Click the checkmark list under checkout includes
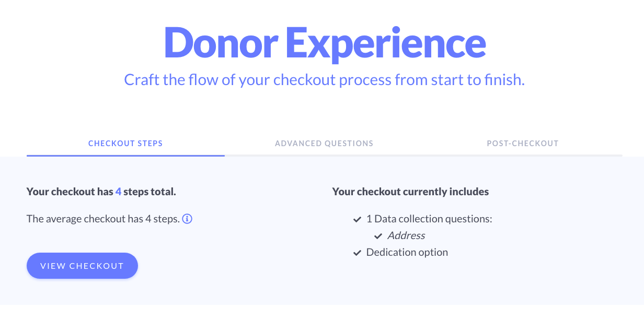Image resolution: width=644 pixels, height=320 pixels. coord(358,236)
